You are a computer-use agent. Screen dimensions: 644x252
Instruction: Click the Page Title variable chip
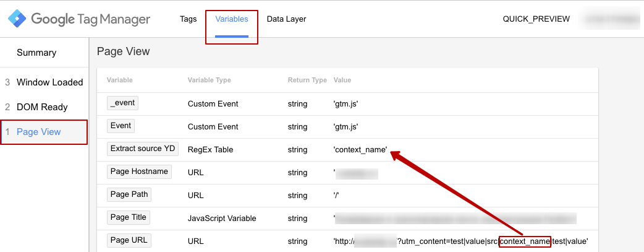click(x=129, y=217)
